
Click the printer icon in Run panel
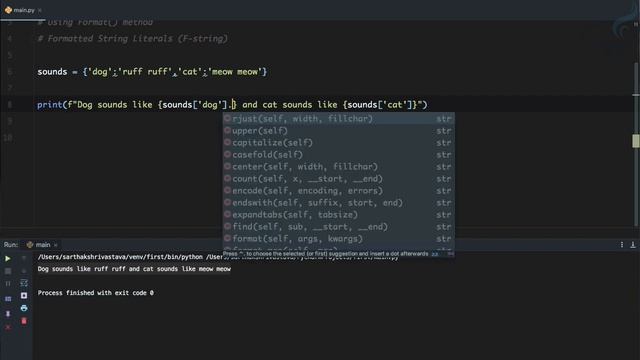tap(24, 308)
